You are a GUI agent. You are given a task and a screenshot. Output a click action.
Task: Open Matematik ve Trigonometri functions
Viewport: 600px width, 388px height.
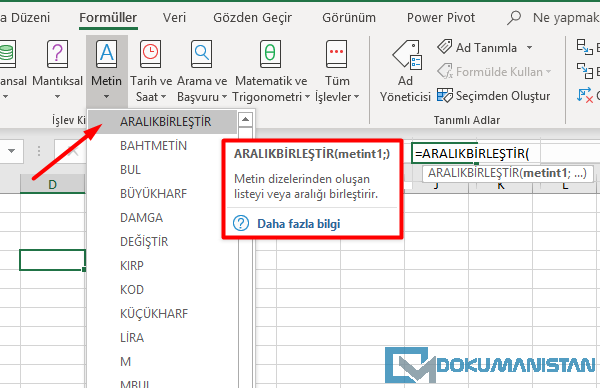tap(271, 54)
